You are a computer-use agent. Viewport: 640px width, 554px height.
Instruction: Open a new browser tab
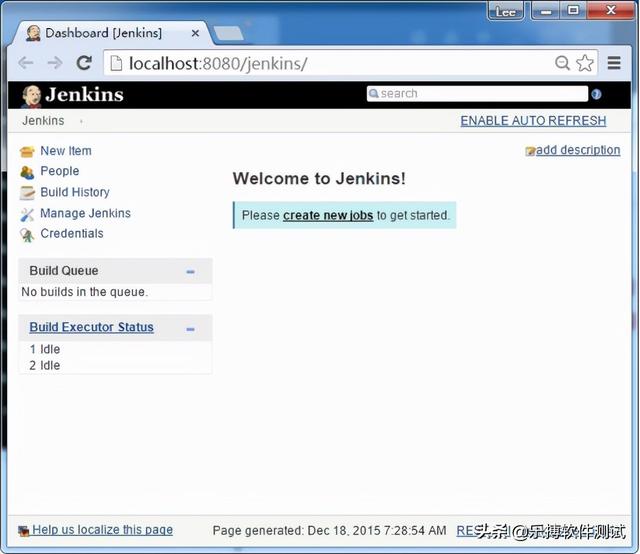[229, 33]
